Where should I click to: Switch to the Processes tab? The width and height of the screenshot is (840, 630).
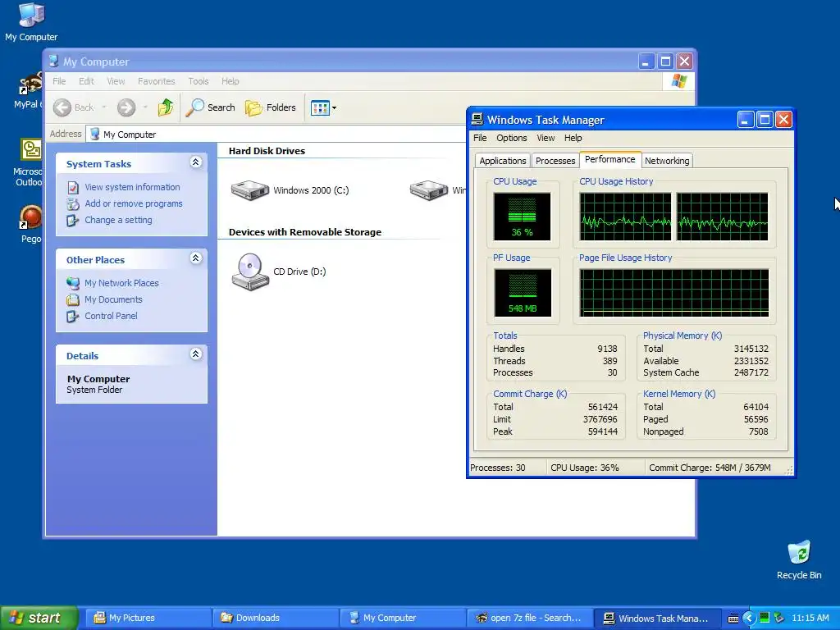click(x=555, y=161)
